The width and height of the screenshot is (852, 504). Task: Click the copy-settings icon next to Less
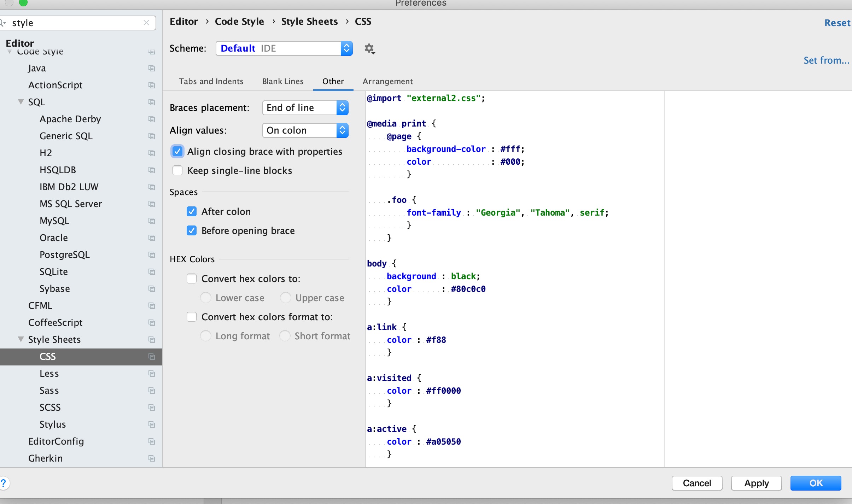tap(152, 374)
